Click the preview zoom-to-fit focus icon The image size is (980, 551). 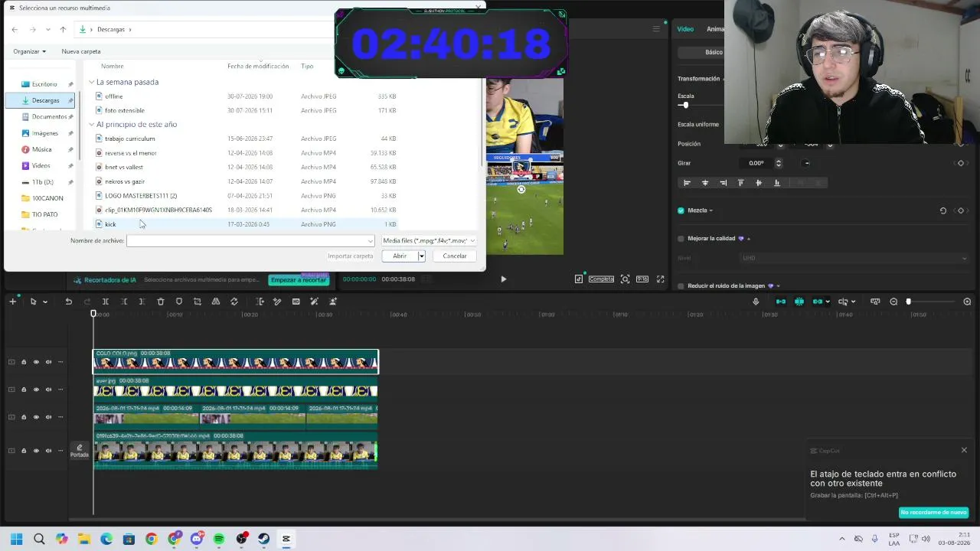tap(626, 279)
